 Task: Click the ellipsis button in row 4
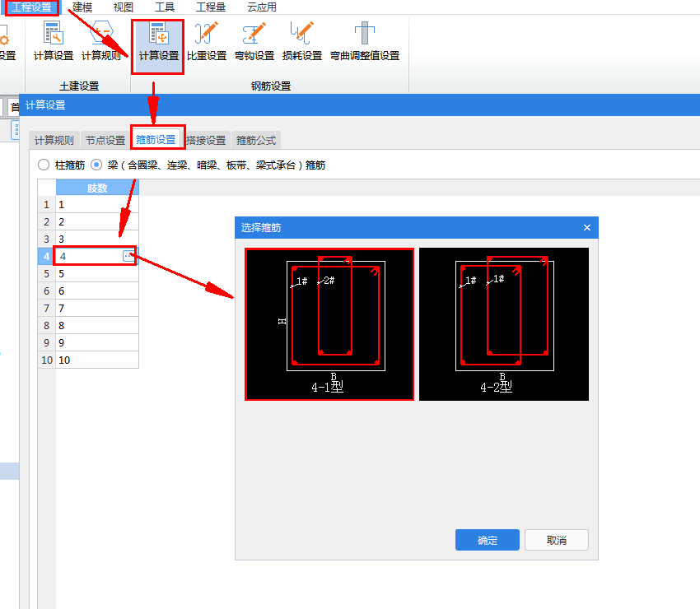click(x=128, y=256)
